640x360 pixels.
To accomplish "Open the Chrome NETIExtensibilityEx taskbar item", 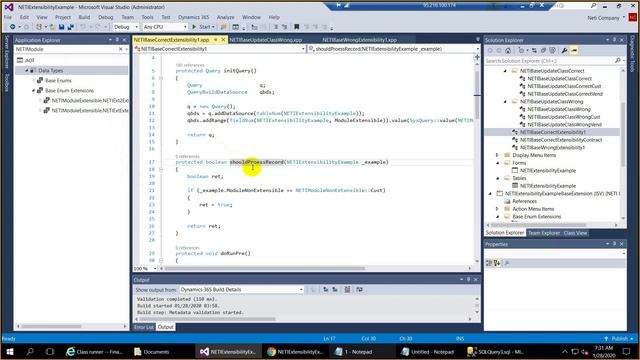I will [295, 351].
